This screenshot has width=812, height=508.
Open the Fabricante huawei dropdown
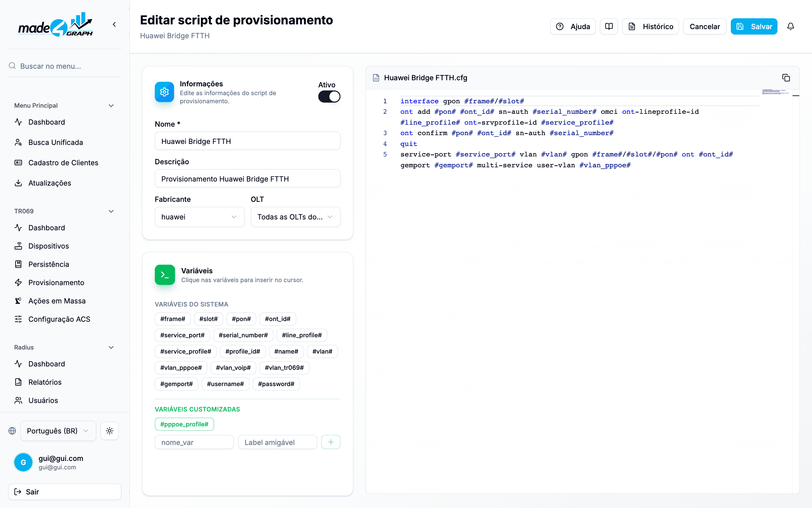pos(199,217)
